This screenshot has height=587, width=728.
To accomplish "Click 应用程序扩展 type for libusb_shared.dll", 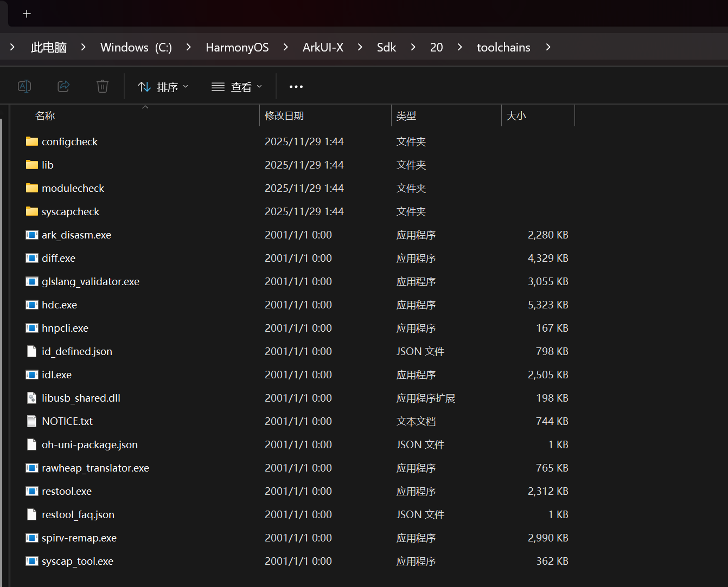I will [x=426, y=398].
